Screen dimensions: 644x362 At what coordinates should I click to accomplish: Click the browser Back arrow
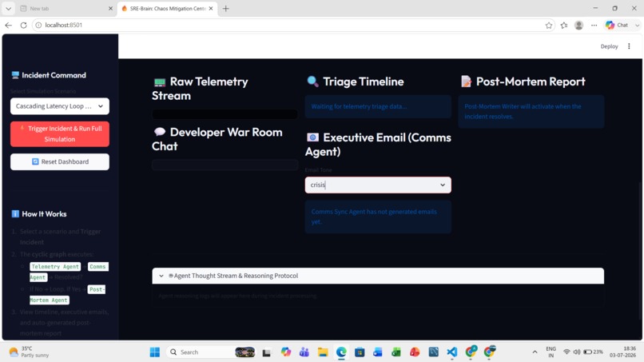point(9,25)
